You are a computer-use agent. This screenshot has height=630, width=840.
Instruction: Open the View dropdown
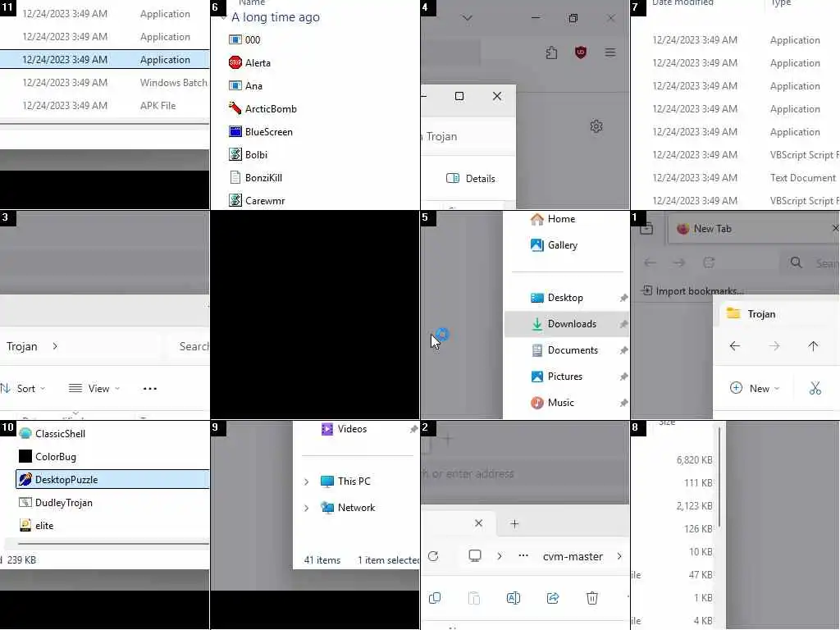(x=94, y=388)
